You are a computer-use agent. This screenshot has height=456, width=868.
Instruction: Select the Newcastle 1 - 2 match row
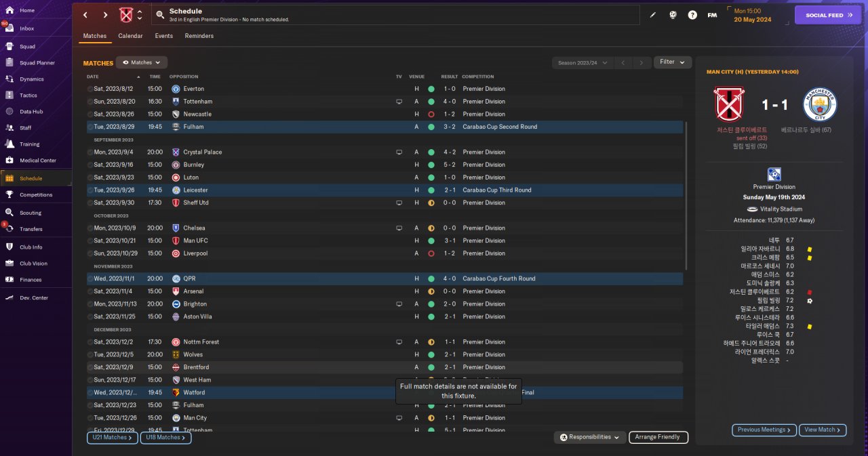click(384, 115)
